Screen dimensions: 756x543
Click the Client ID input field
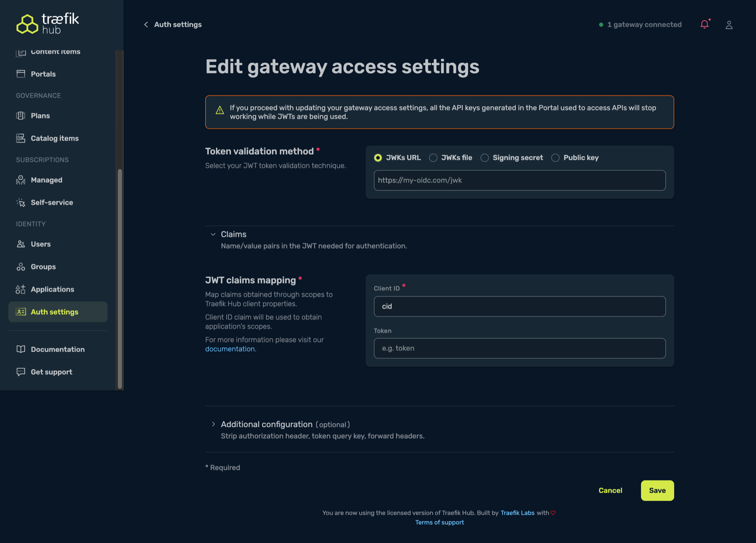[520, 306]
